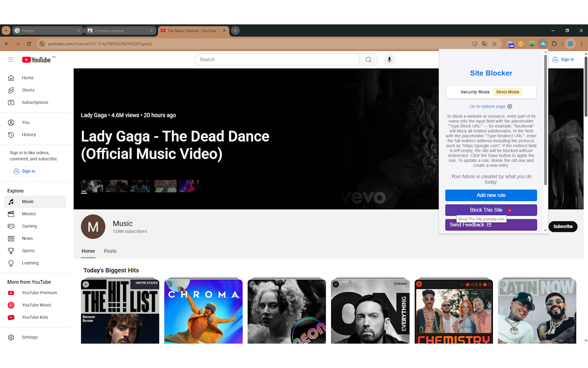Click the extension icon with ON badge
Image resolution: width=588 pixels, height=368 pixels.
click(510, 44)
